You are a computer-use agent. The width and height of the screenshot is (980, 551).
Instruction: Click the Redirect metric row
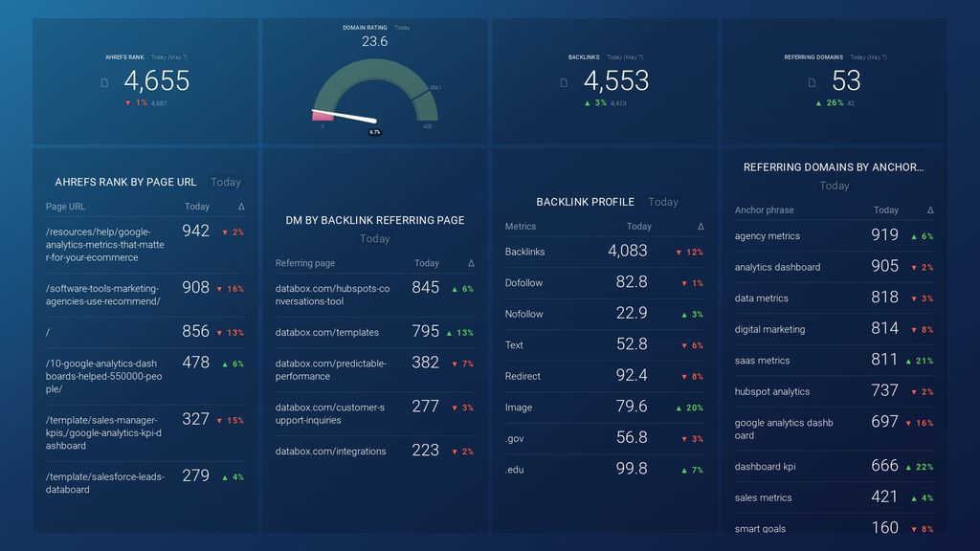[605, 375]
